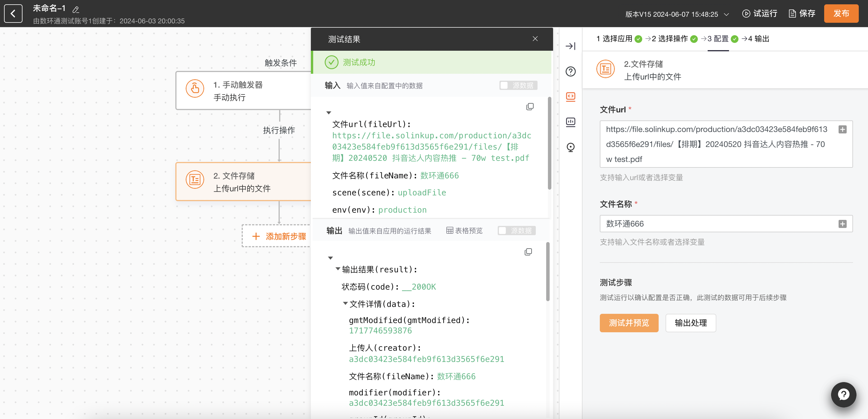Collapse 输出结果(result) tree node
Viewport: 868px width, 419px height.
coord(338,269)
